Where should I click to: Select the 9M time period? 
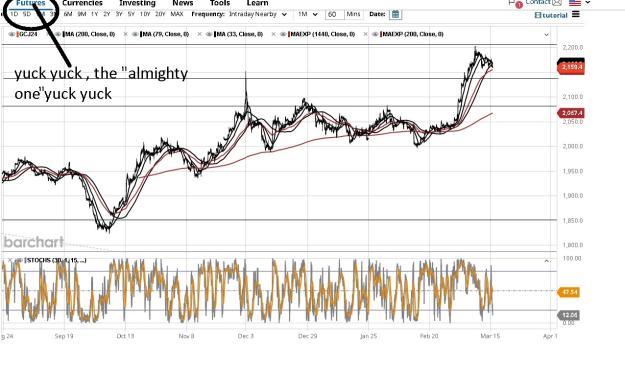pyautogui.click(x=82, y=14)
